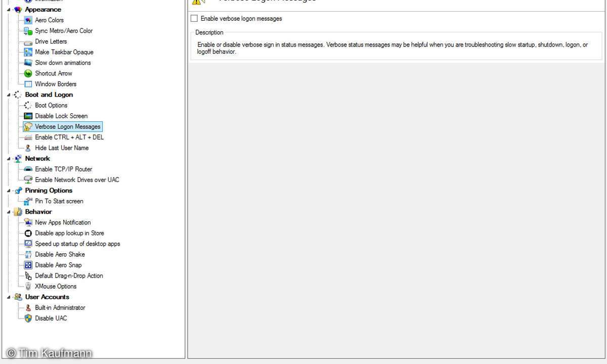Click the Pin To Start screen icon

click(28, 201)
